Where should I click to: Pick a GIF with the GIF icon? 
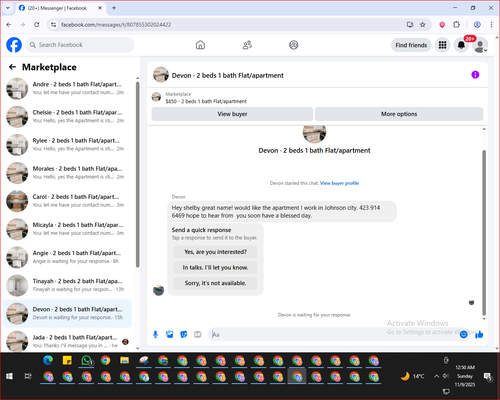point(198,334)
